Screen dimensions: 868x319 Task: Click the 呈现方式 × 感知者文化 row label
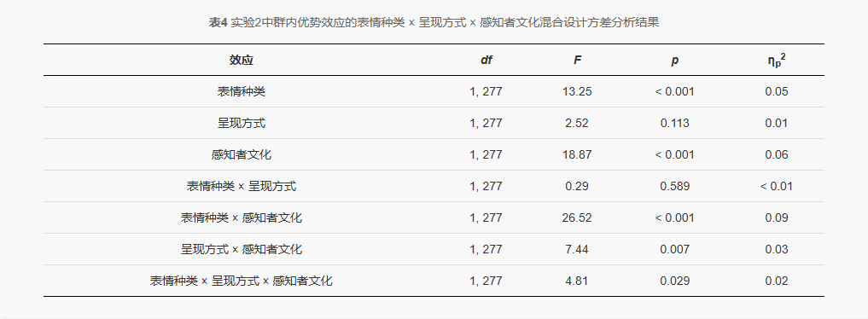coord(242,249)
